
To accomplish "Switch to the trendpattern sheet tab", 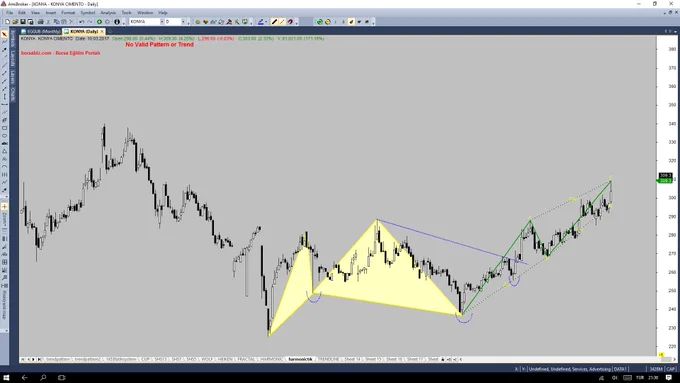I will (58, 360).
